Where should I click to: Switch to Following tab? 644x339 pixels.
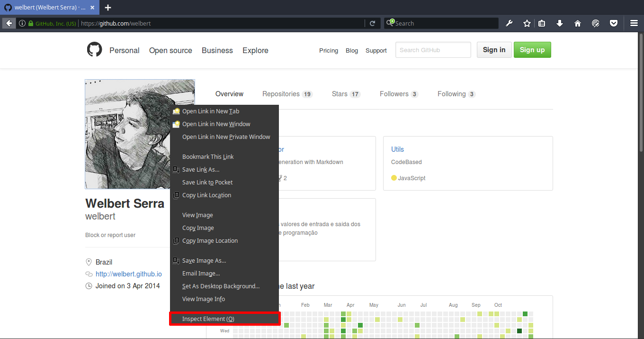point(456,94)
